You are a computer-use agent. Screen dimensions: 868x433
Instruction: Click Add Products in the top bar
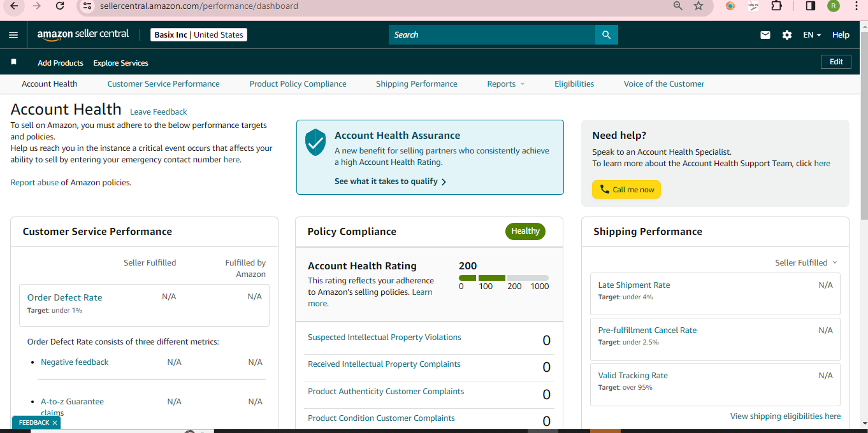(x=61, y=63)
